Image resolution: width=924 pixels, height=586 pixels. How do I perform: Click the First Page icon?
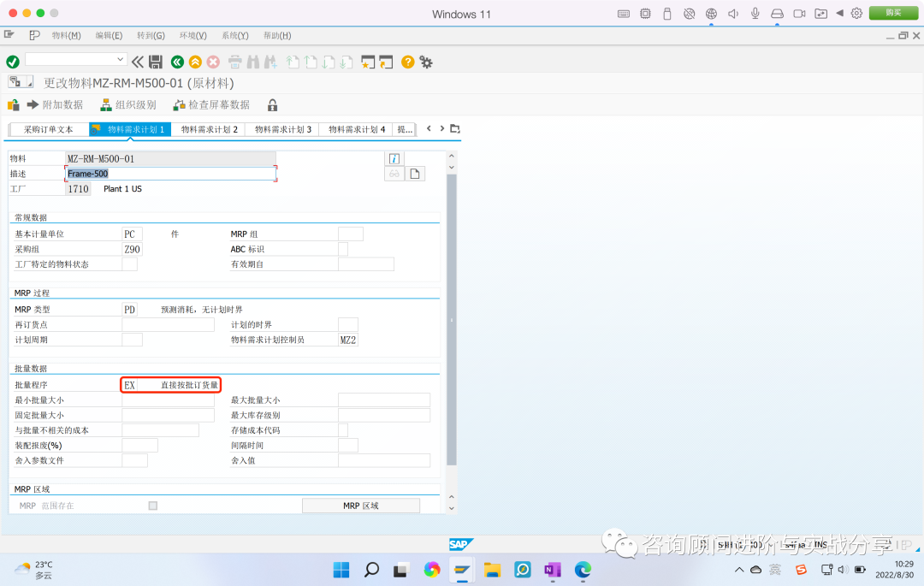[x=293, y=62]
